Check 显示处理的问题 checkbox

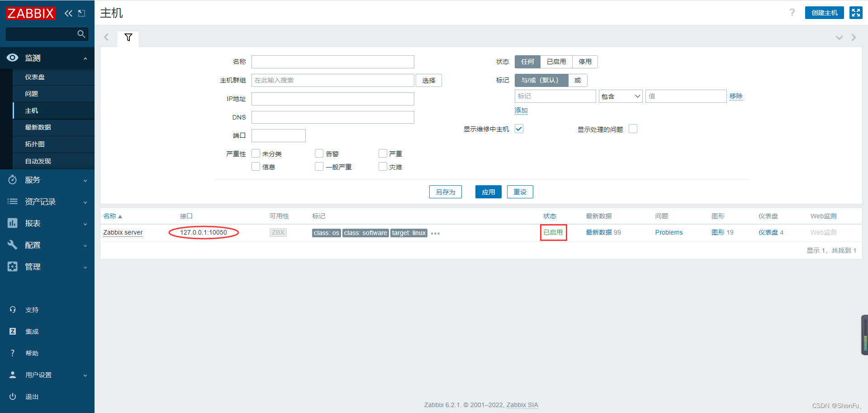coord(633,129)
